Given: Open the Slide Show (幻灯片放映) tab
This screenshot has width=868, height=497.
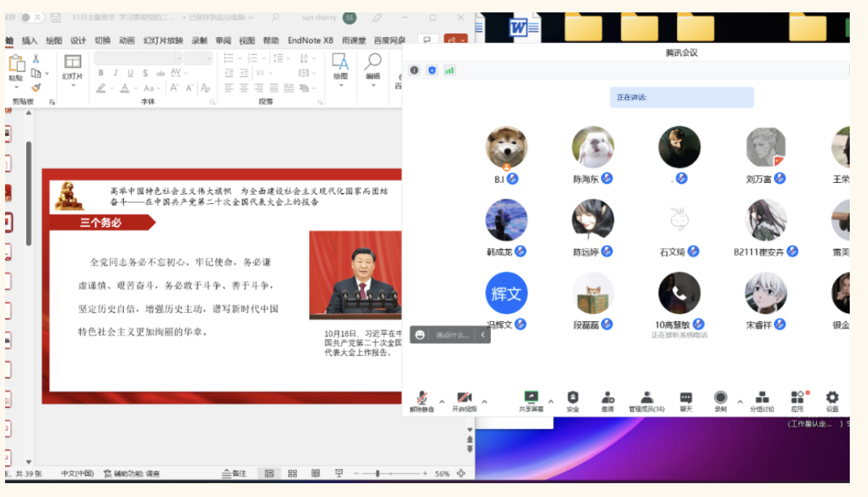Looking at the screenshot, I should pyautogui.click(x=163, y=40).
